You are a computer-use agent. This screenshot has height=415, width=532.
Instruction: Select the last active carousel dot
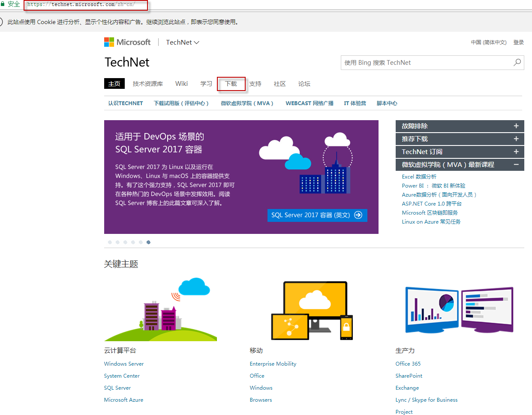[x=148, y=242]
